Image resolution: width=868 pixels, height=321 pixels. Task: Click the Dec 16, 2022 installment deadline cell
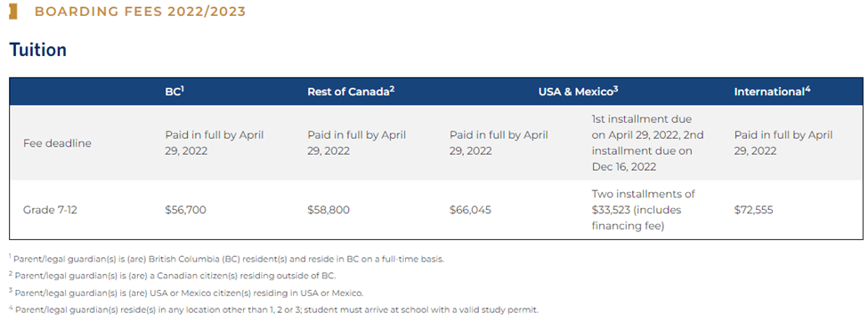[x=642, y=143]
